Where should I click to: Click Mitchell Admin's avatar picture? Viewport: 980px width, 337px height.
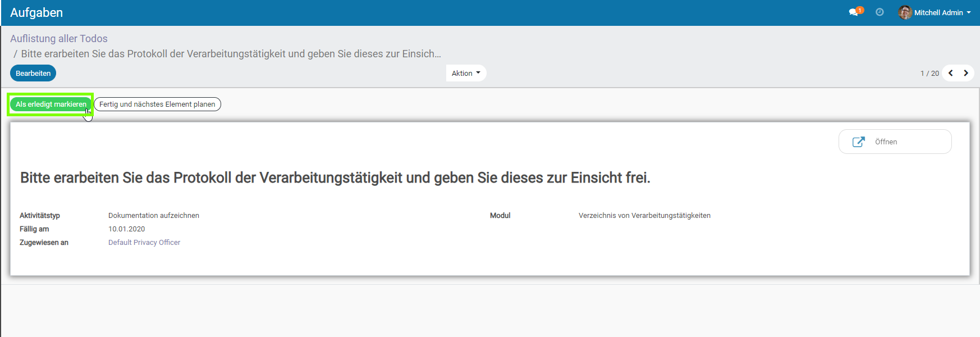click(x=905, y=12)
